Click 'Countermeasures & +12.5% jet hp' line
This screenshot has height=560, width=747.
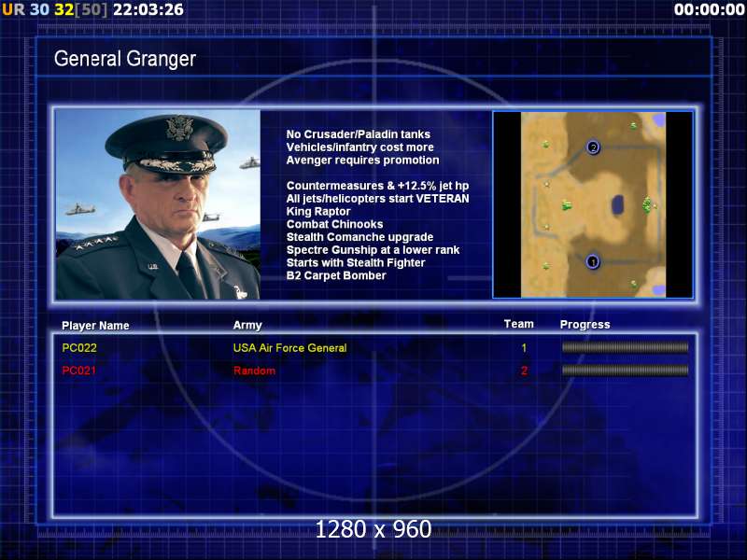click(377, 186)
